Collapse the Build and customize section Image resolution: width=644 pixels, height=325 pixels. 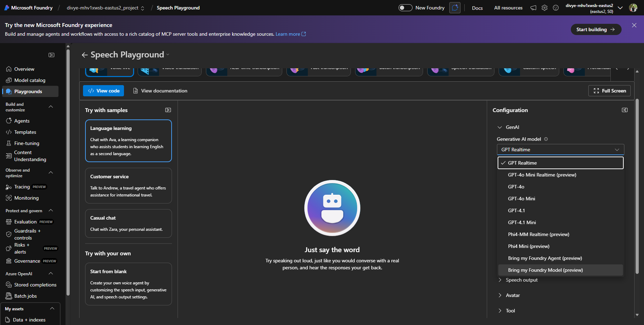pyautogui.click(x=51, y=107)
